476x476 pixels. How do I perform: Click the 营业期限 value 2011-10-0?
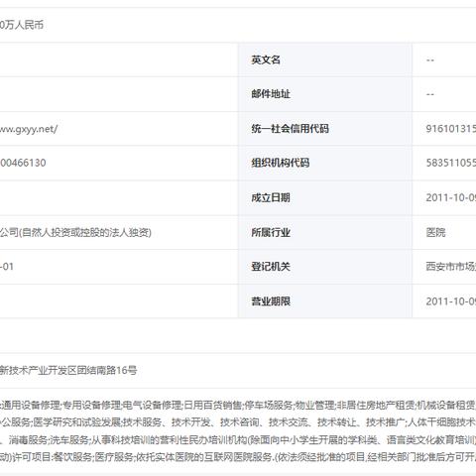(451, 301)
